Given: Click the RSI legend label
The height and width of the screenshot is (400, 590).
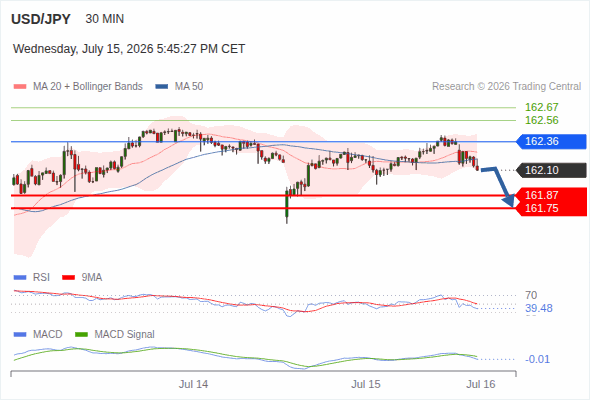Looking at the screenshot, I should 41,278.
